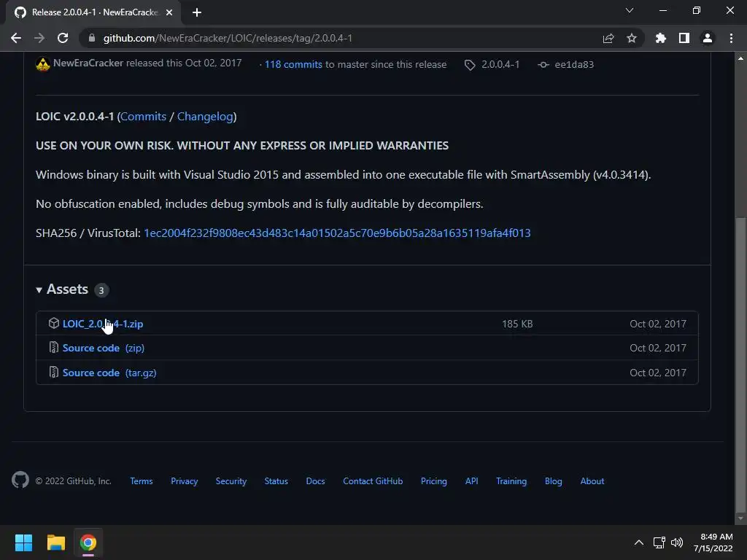747x560 pixels.
Task: Click the volume speaker tray icon
Action: tap(677, 542)
